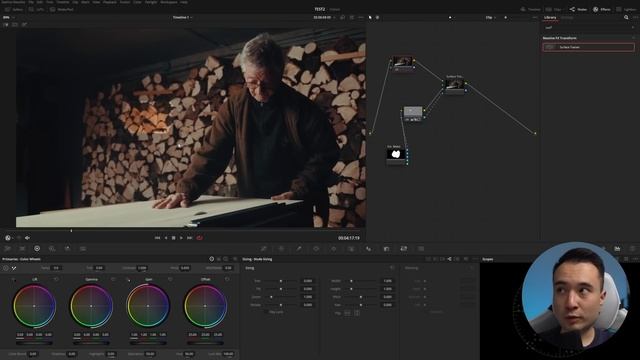Image resolution: width=640 pixels, height=360 pixels.
Task: Reset the Lift color wheel
Action: pos(56,279)
